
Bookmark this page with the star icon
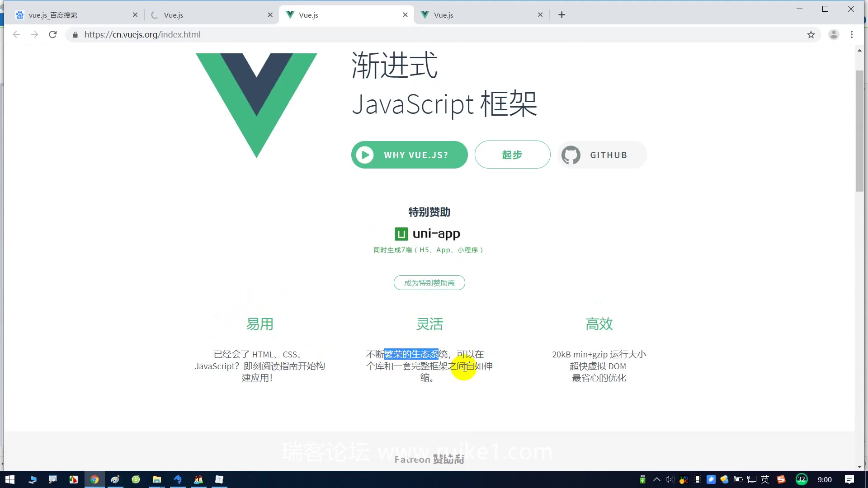click(811, 34)
